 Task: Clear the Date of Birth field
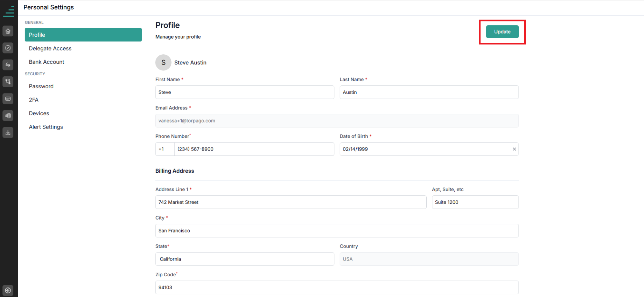point(514,149)
